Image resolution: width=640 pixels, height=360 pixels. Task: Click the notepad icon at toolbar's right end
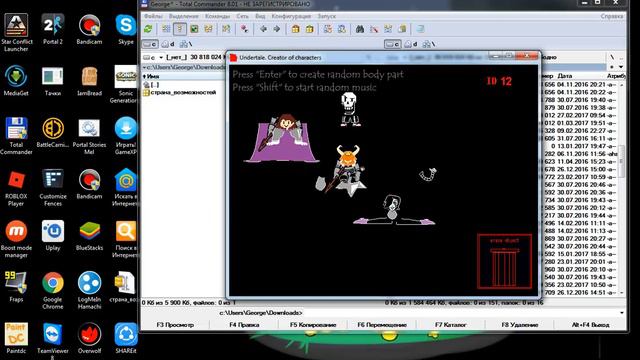tap(420, 29)
